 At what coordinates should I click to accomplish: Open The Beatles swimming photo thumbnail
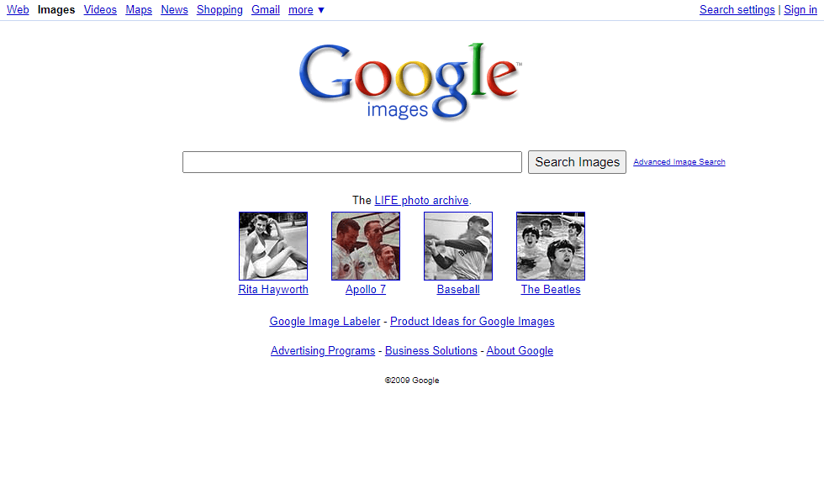[x=551, y=245]
